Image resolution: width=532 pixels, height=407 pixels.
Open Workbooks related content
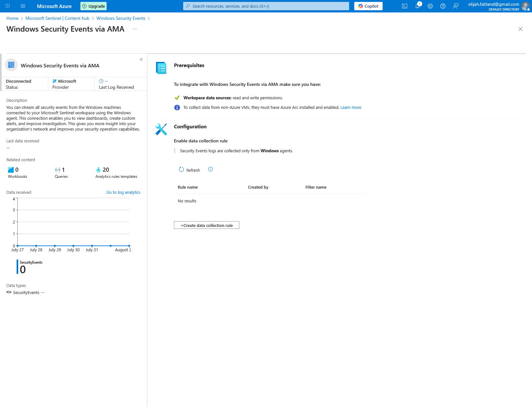tap(18, 173)
